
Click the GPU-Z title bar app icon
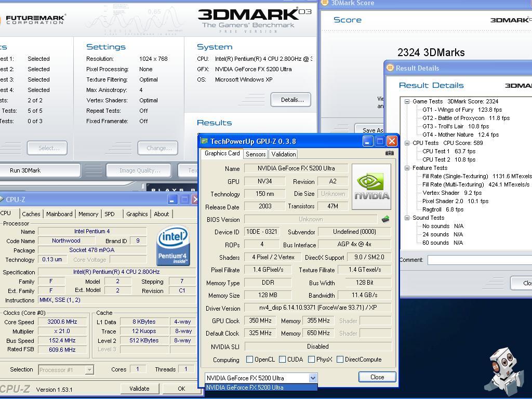pos(204,141)
